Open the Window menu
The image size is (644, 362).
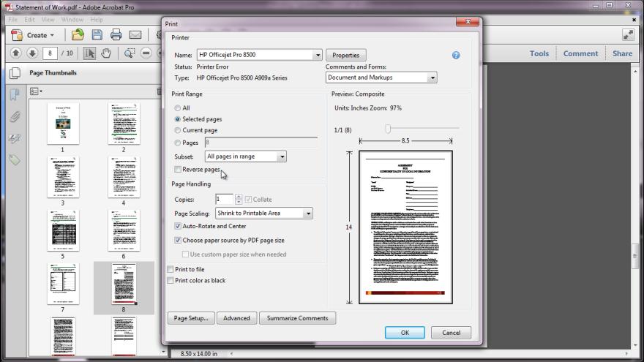pos(72,19)
